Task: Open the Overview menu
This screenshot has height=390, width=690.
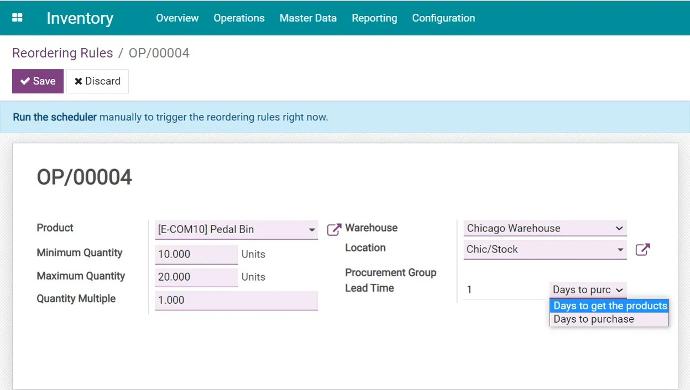Action: [x=177, y=18]
